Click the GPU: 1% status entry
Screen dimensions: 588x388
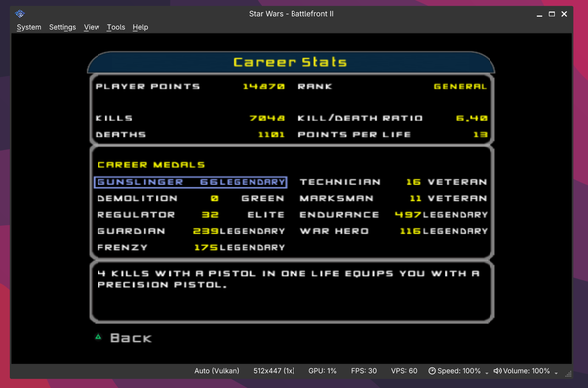pos(322,371)
